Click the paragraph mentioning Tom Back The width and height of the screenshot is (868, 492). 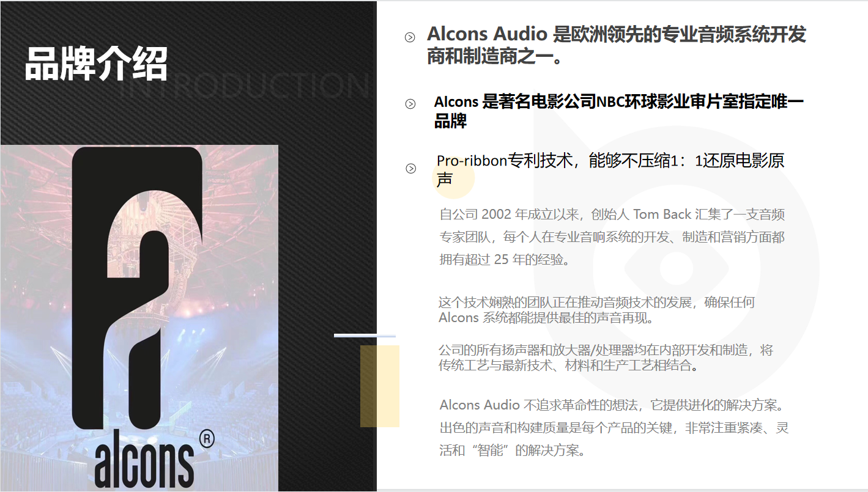tap(612, 237)
